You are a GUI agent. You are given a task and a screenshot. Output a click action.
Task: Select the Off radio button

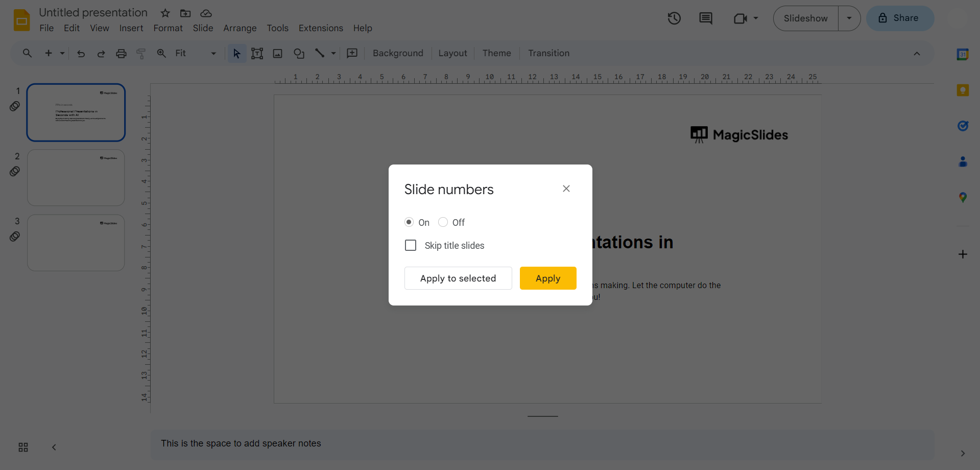443,222
